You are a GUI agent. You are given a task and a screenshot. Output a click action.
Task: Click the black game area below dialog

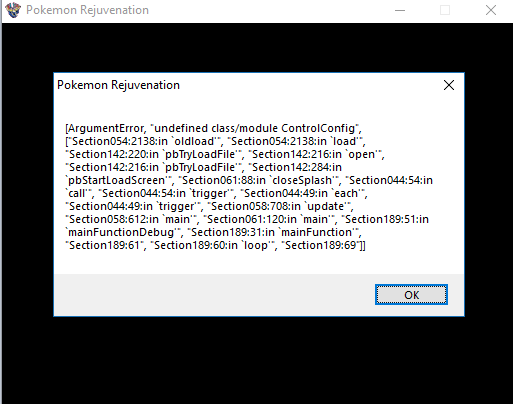pos(257,360)
